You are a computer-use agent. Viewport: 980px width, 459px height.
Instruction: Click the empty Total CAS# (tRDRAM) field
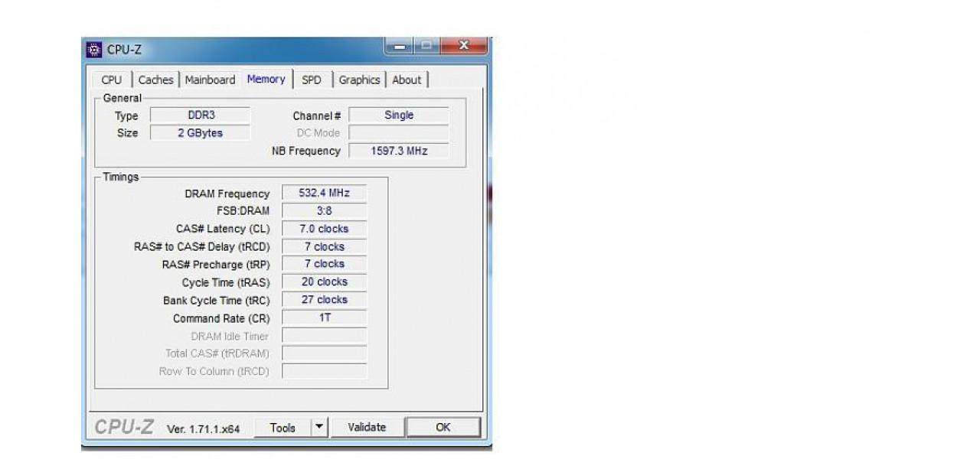[325, 353]
